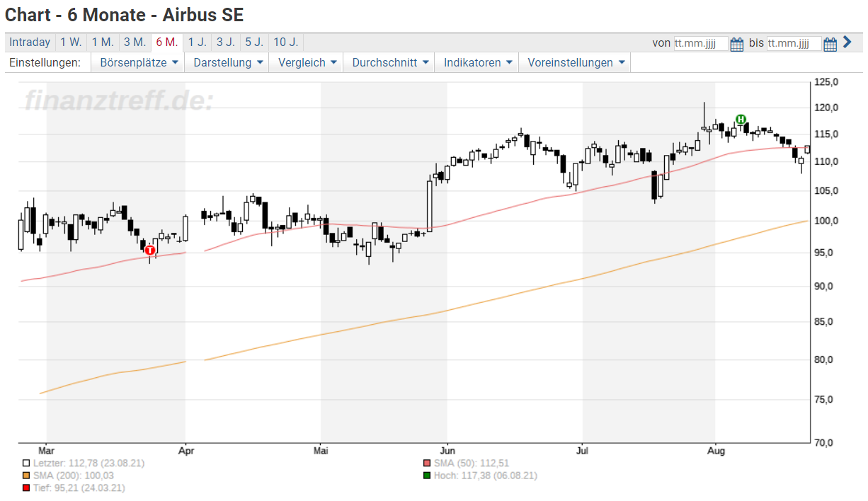This screenshot has height=501, width=868.
Task: Click the 125,0 price axis label
Action: click(x=826, y=83)
